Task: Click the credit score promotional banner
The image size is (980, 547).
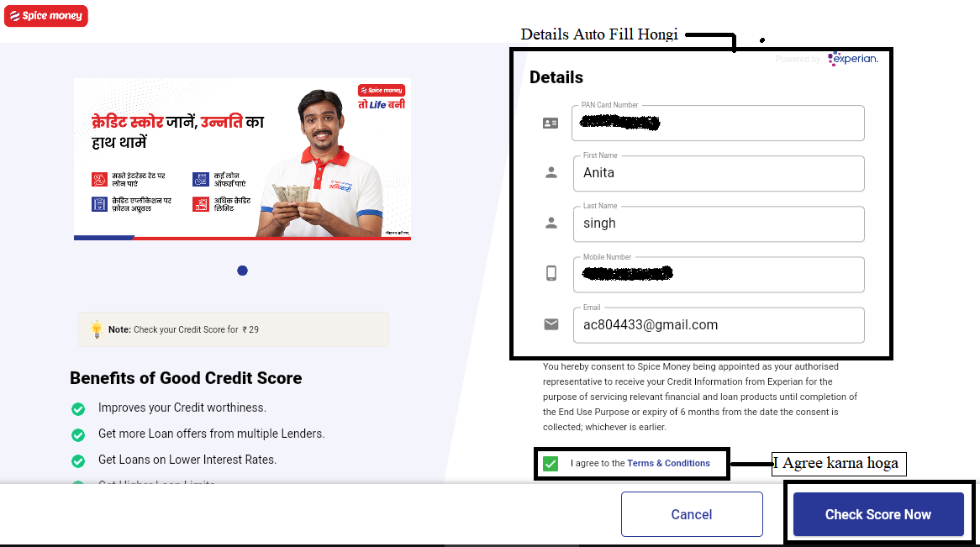Action: click(243, 159)
